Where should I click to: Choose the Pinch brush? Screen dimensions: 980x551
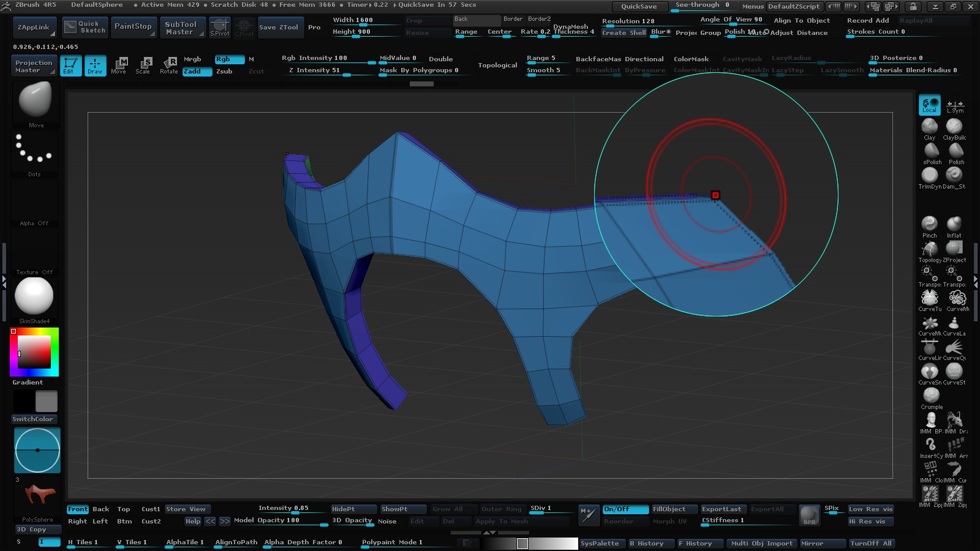[x=929, y=224]
